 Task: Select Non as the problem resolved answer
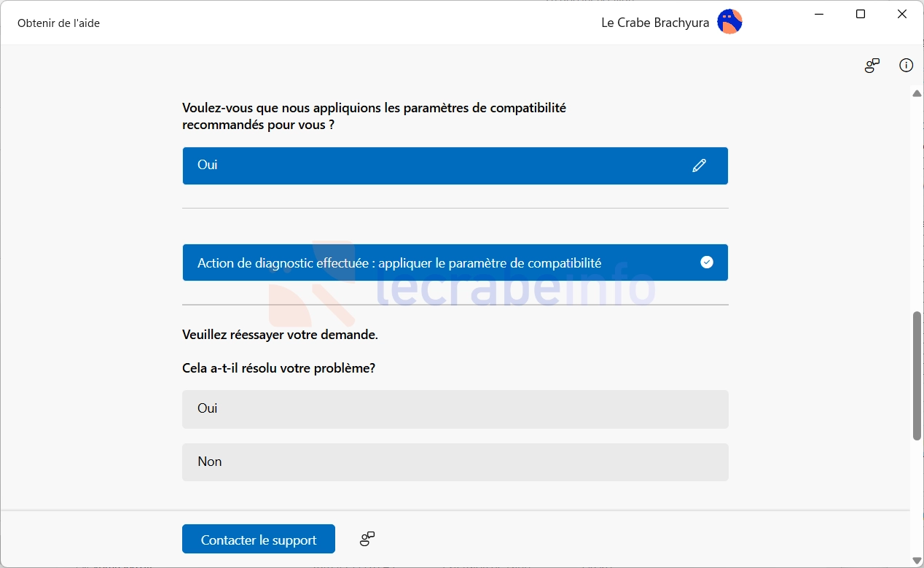click(x=455, y=462)
